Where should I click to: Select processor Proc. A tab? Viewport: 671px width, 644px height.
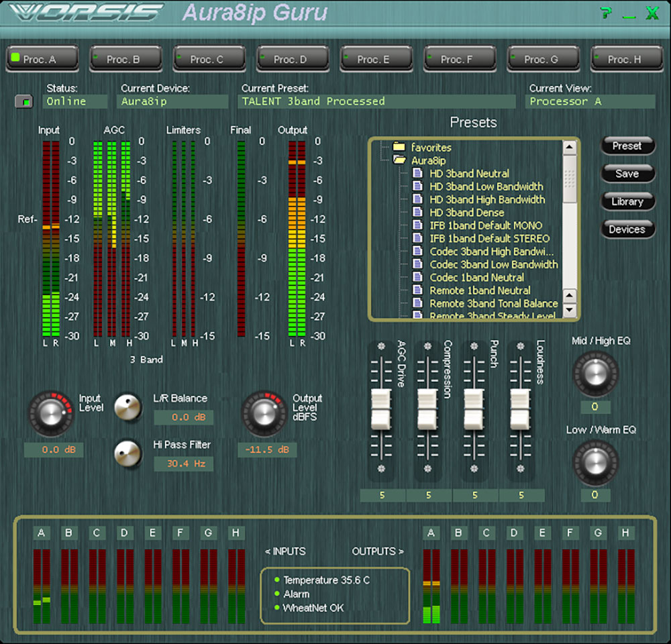tap(42, 58)
